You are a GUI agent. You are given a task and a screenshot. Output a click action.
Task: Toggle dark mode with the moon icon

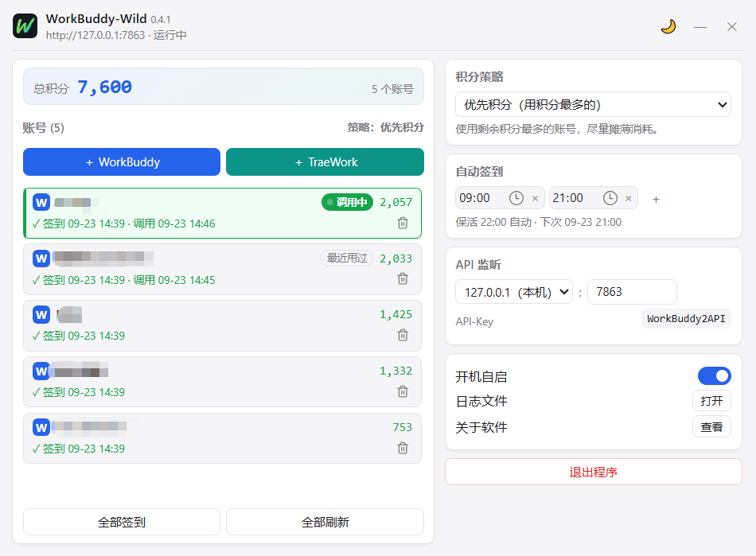(668, 26)
